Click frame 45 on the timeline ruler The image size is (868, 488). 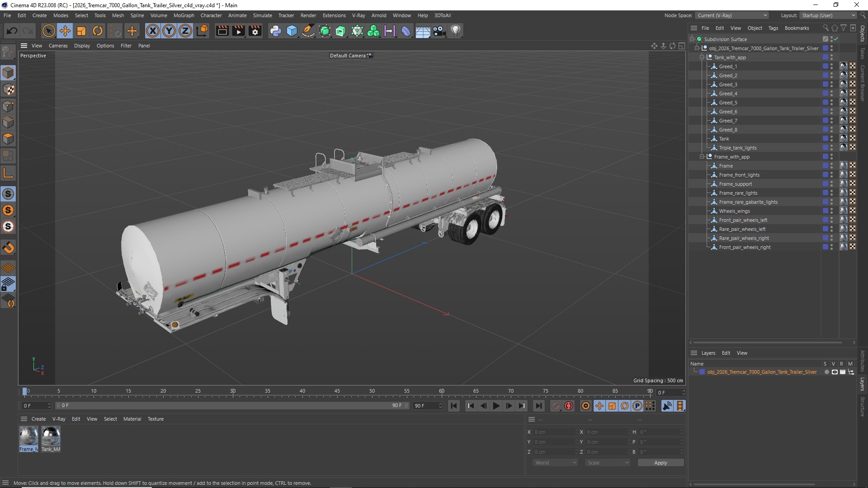[337, 391]
